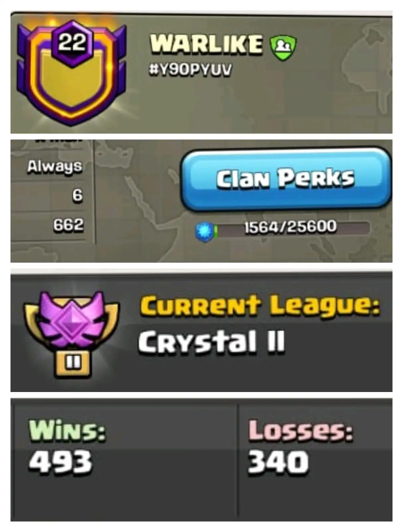
Task: Tap the Losses label
Action: pyautogui.click(x=301, y=431)
